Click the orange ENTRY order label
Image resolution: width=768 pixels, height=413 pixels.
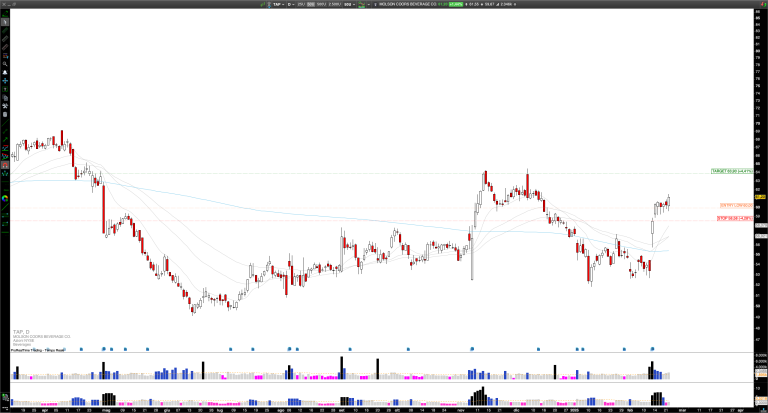coord(735,206)
